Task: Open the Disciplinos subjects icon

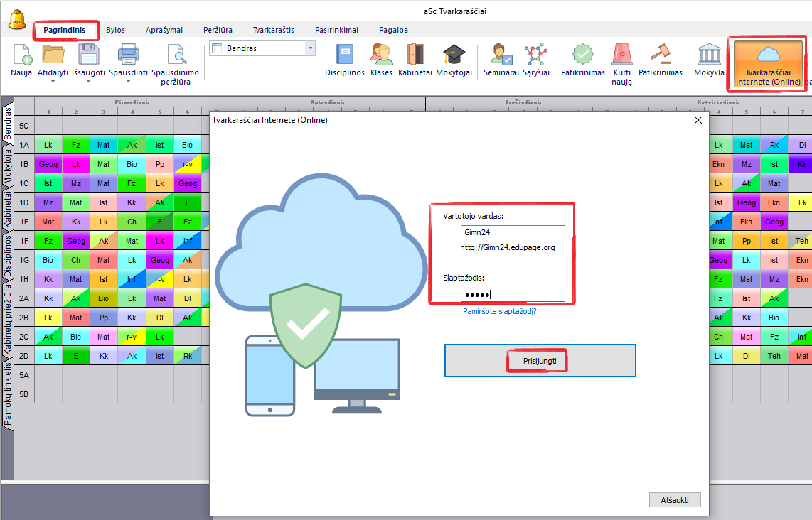Action: click(344, 55)
